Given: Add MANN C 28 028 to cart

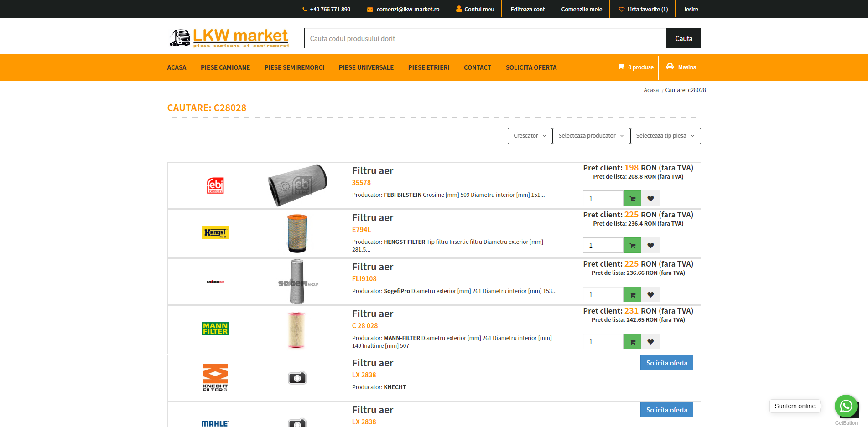Looking at the screenshot, I should point(632,341).
